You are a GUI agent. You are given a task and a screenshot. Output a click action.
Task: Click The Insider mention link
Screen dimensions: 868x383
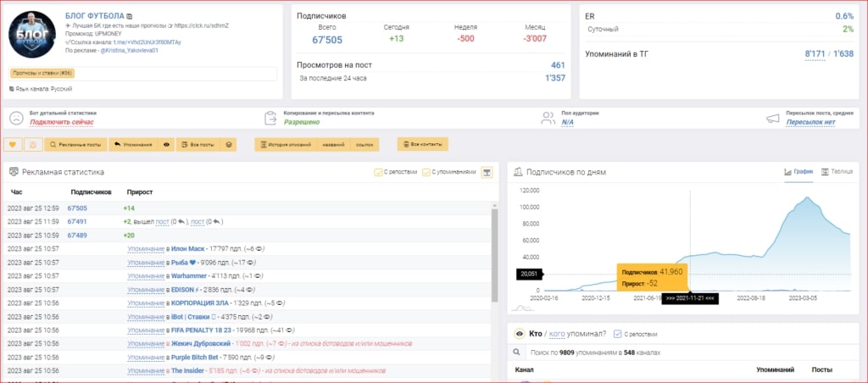click(x=188, y=370)
